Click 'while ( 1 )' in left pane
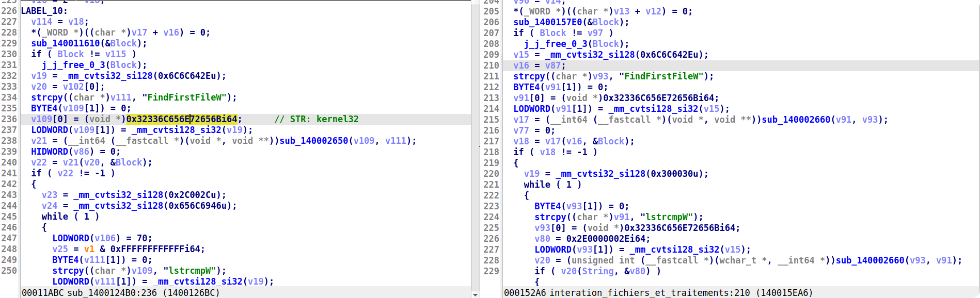The height and width of the screenshot is (298, 980). coord(70,217)
